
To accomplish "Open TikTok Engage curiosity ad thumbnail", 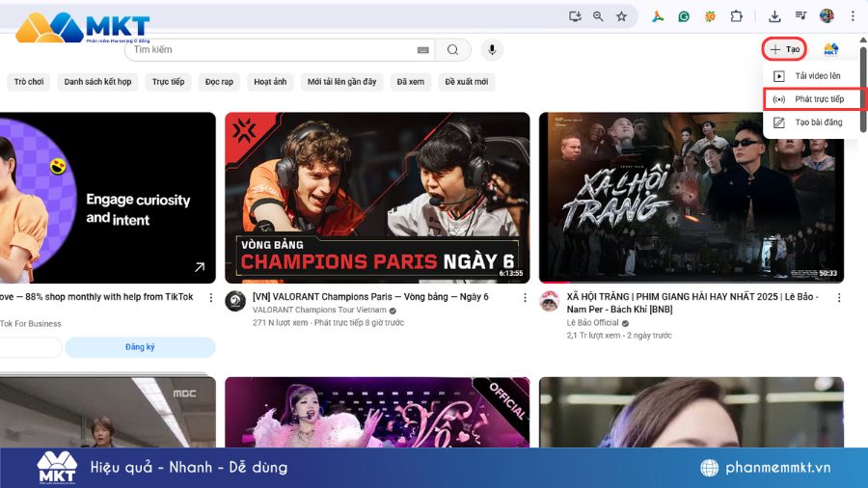I will (x=108, y=198).
